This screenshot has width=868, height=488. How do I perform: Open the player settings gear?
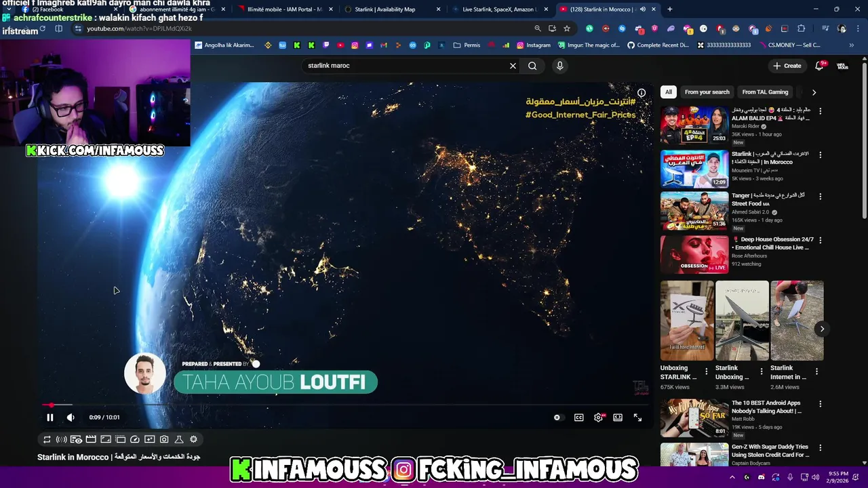[x=598, y=418]
